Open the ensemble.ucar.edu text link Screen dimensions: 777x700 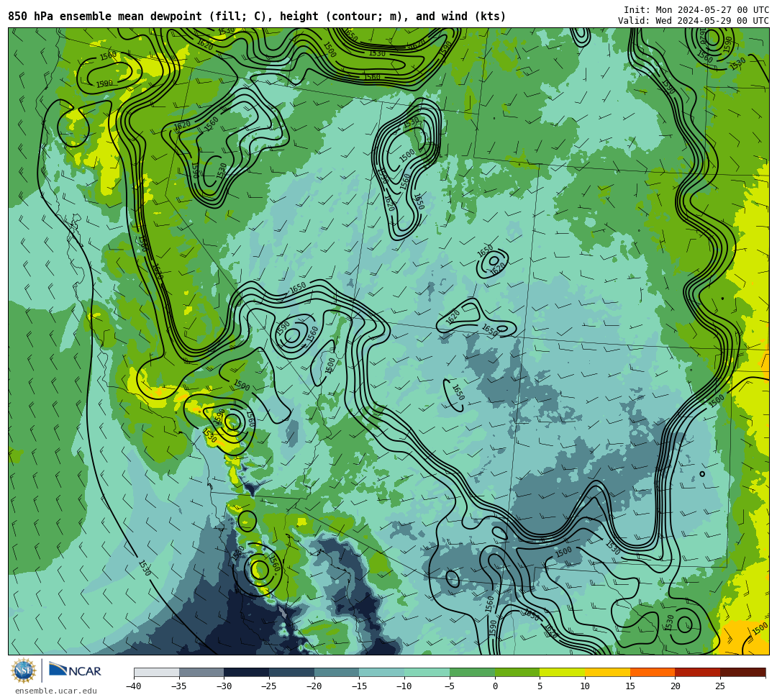click(56, 691)
